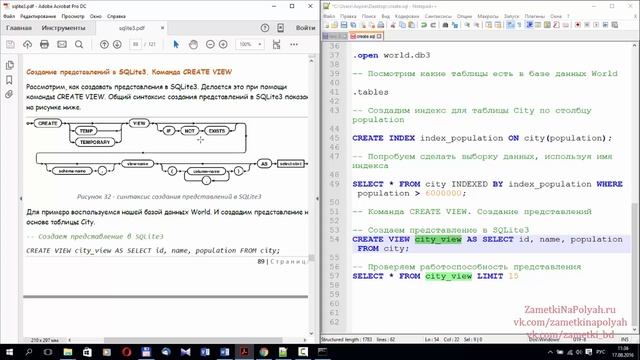Switch to the Инструменты tab in Acrobat
Screen dimensions: 640x360
click(x=64, y=28)
